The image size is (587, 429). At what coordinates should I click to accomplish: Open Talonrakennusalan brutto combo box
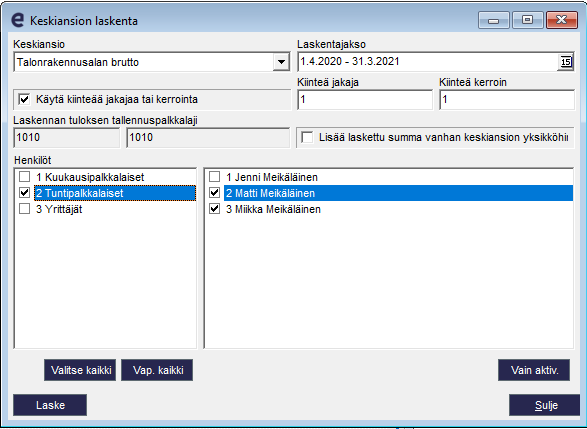click(x=152, y=62)
